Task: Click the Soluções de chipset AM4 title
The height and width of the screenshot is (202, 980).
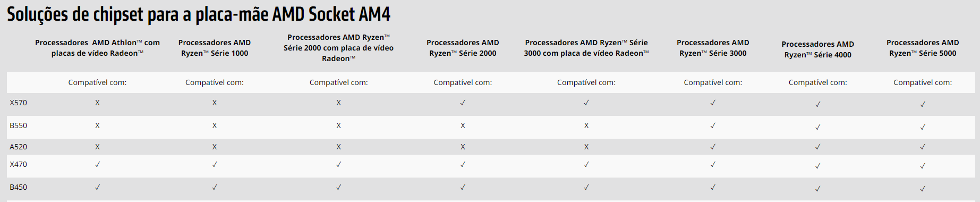Action: pos(199,14)
